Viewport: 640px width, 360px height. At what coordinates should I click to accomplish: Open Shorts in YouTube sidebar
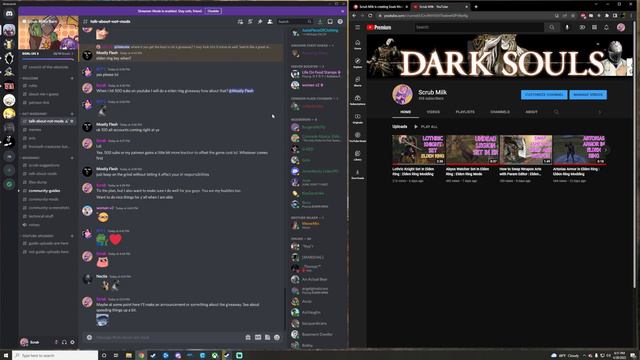(x=358, y=81)
